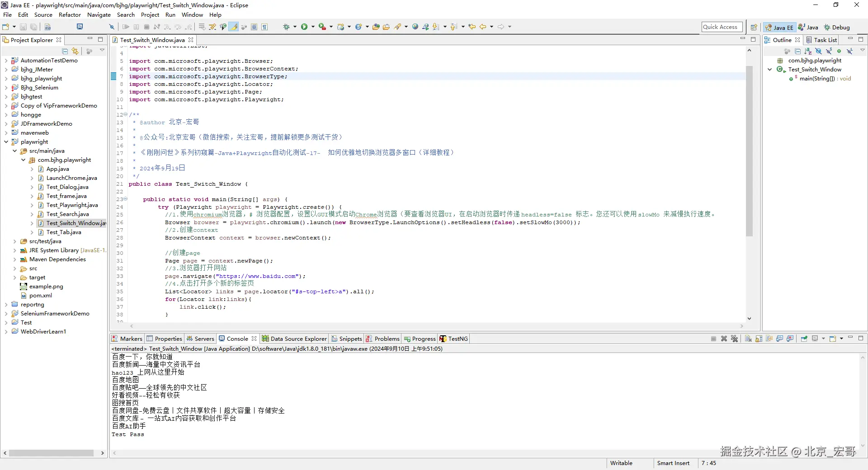Viewport: 868px width, 470px height.
Task: Toggle Scroll Lock in the Console toolbar
Action: [x=759, y=338]
